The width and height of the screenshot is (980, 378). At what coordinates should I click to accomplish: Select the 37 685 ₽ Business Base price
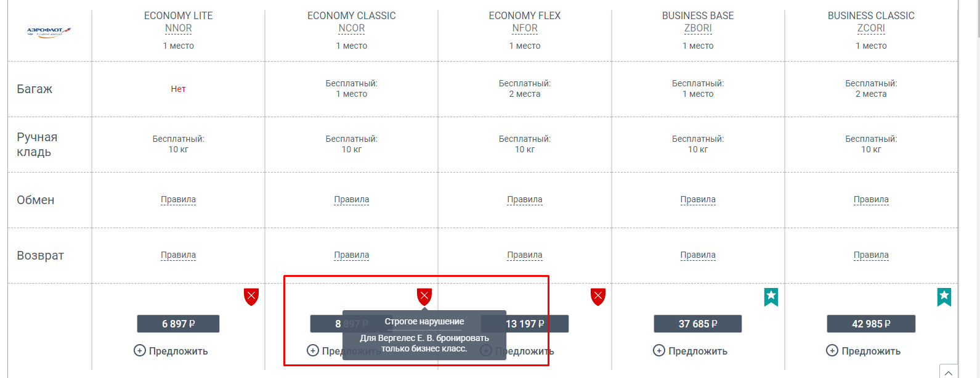click(x=698, y=324)
